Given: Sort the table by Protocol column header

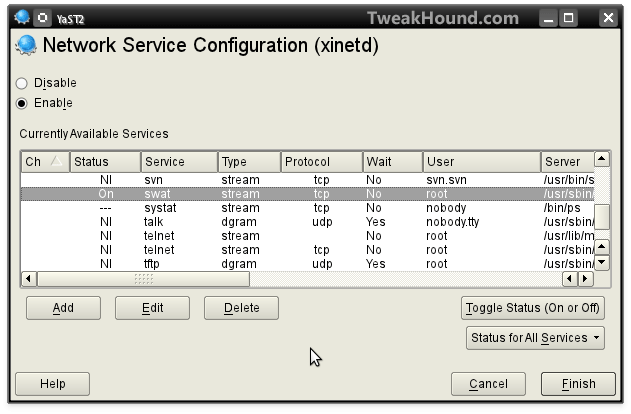Looking at the screenshot, I should coord(322,162).
